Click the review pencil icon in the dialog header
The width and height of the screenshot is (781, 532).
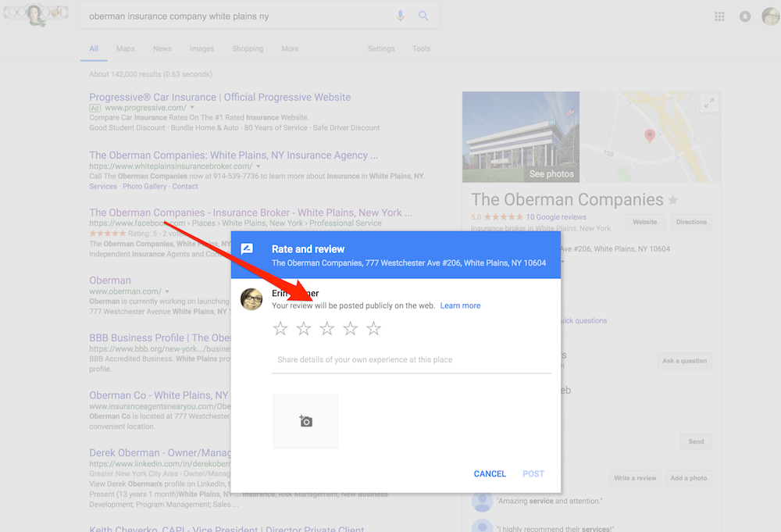[x=247, y=248]
